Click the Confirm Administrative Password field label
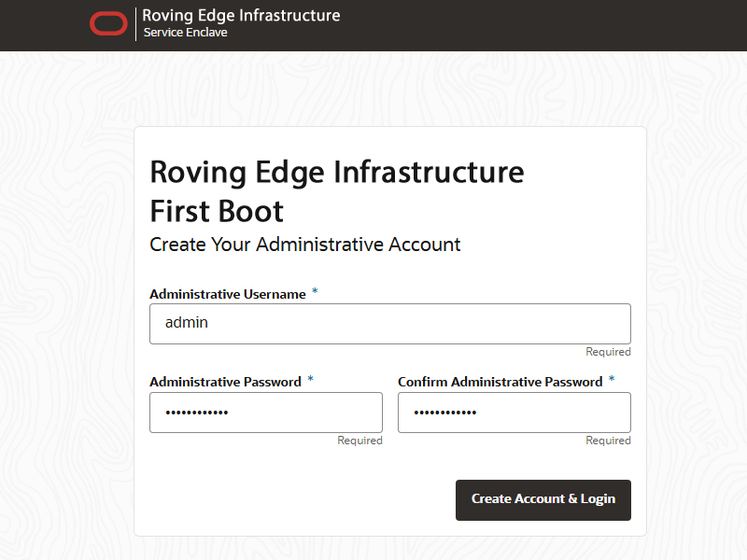 tap(500, 381)
